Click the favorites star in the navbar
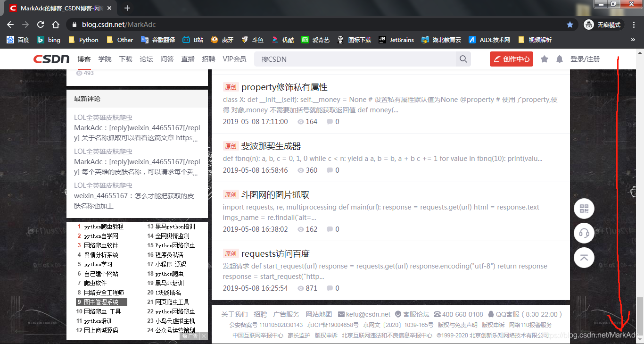This screenshot has height=344, width=644. [545, 59]
